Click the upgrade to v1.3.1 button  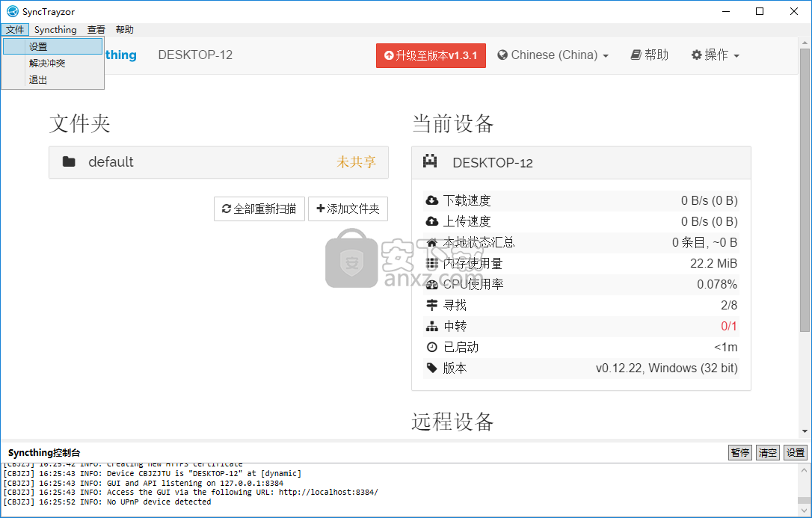(x=431, y=55)
